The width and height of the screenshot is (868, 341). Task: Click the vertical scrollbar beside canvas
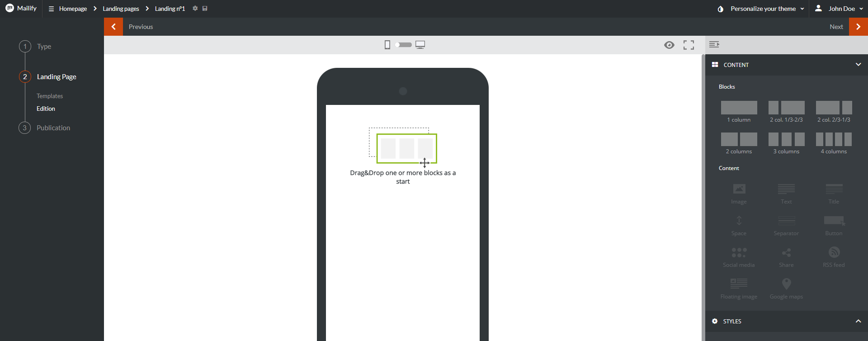[x=703, y=198]
